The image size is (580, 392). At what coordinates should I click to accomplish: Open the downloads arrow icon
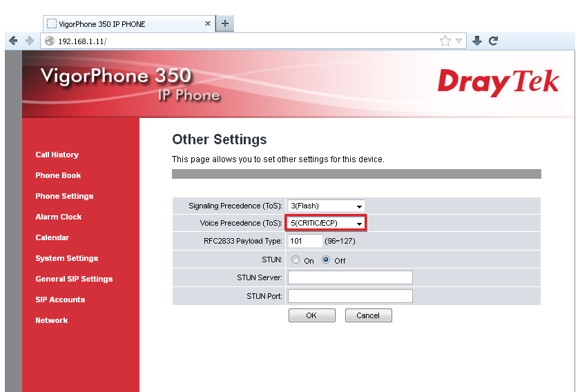[x=477, y=41]
